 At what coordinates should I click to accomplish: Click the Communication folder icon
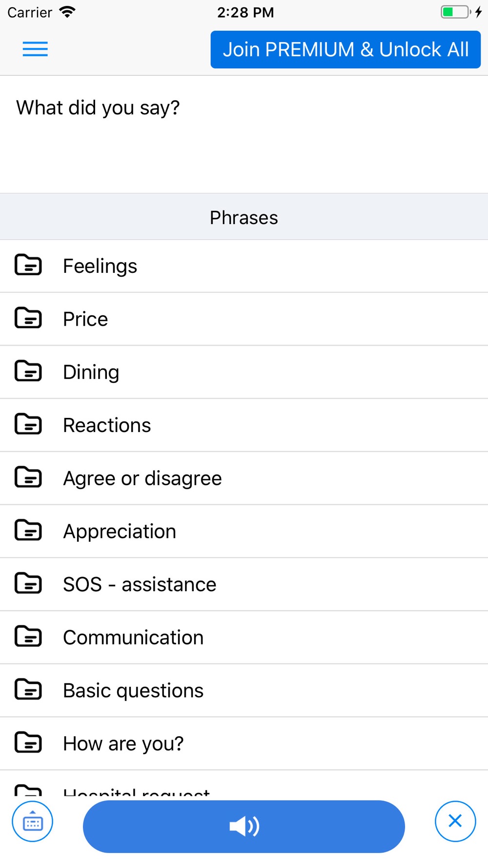(28, 637)
